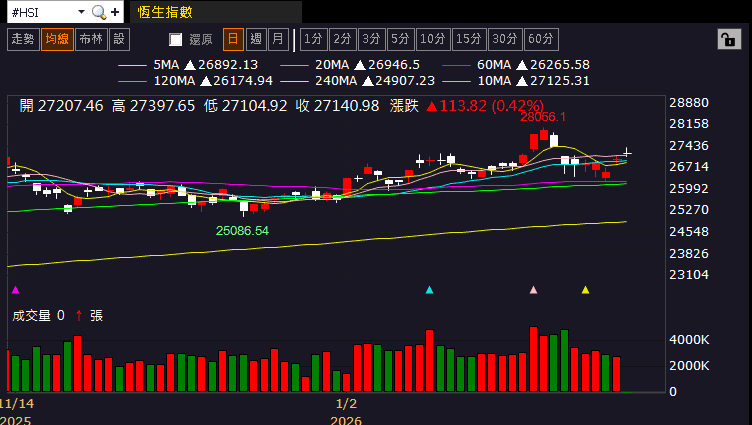Viewport: 752px width, 425px height.
Task: Switch to monthly 月 period
Action: click(x=277, y=39)
